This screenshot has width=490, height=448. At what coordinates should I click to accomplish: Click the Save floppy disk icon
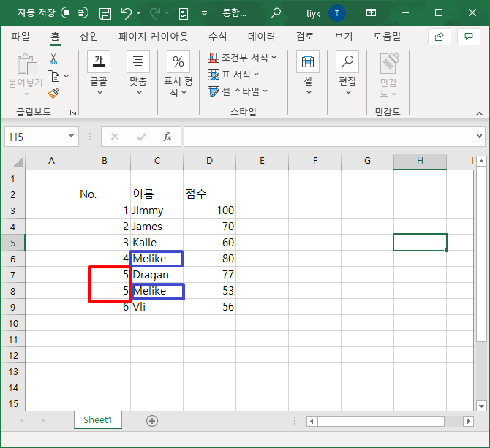pos(105,13)
